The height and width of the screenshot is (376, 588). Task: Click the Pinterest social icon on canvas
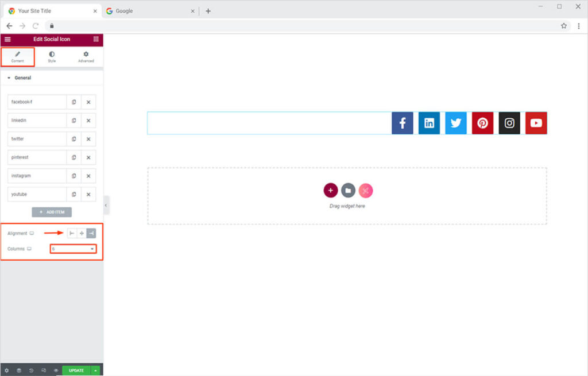[x=482, y=123]
